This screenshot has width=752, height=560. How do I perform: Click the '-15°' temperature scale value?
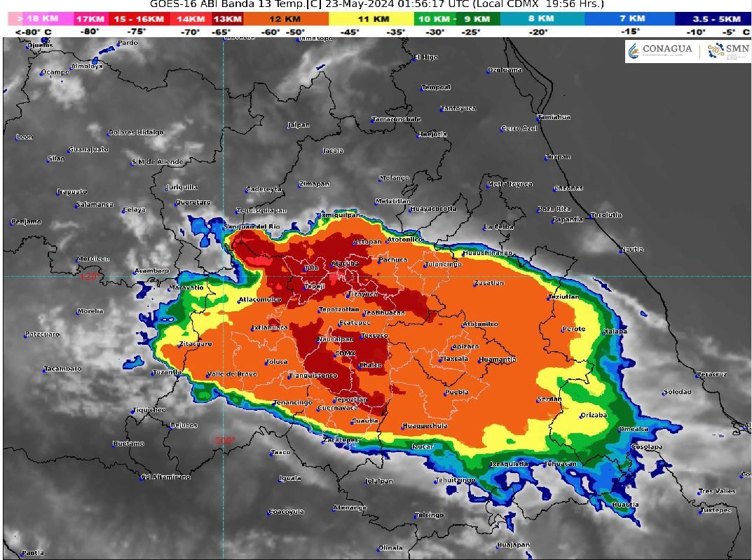(x=630, y=31)
